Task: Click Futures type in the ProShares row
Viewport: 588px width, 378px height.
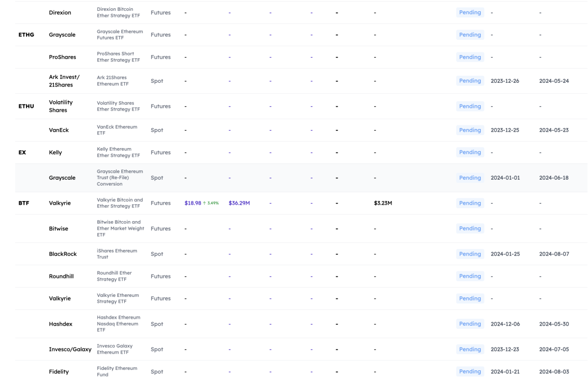Action: click(x=161, y=57)
